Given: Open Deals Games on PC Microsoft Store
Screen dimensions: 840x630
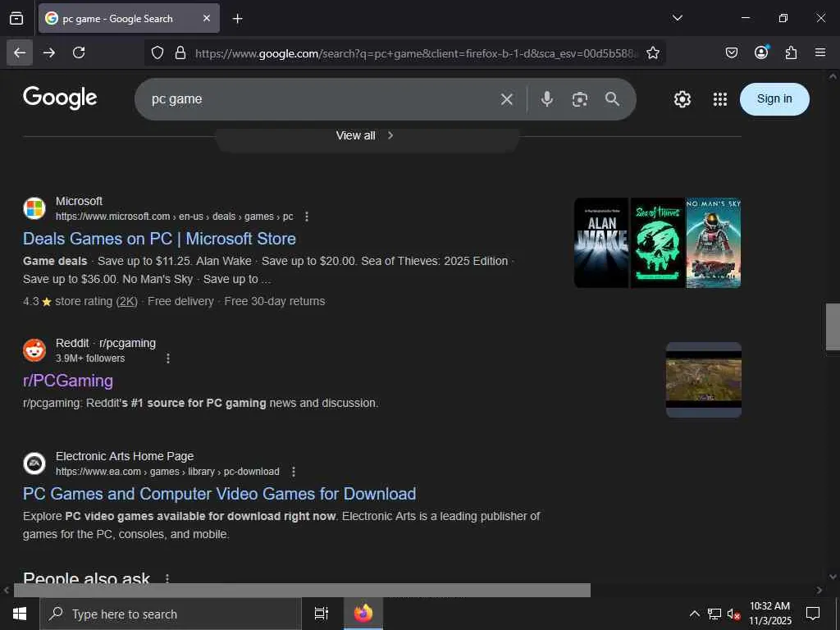Looking at the screenshot, I should [159, 239].
